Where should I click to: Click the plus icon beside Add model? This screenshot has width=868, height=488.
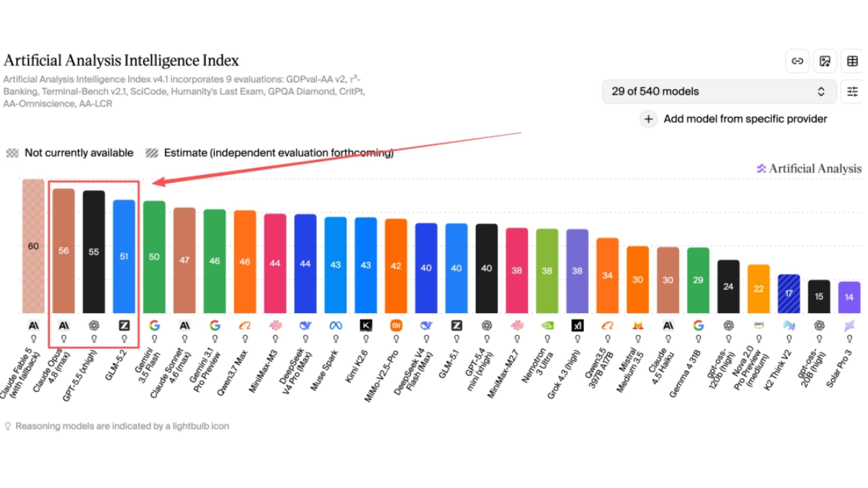click(649, 119)
